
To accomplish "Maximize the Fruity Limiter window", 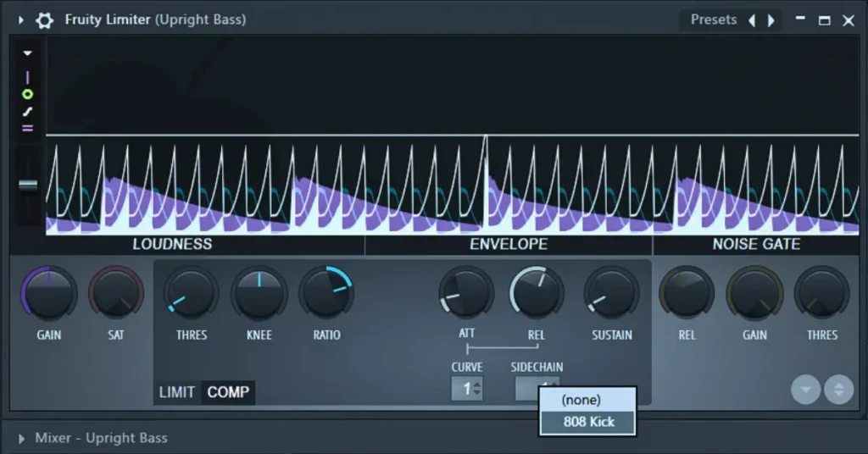I will [824, 20].
